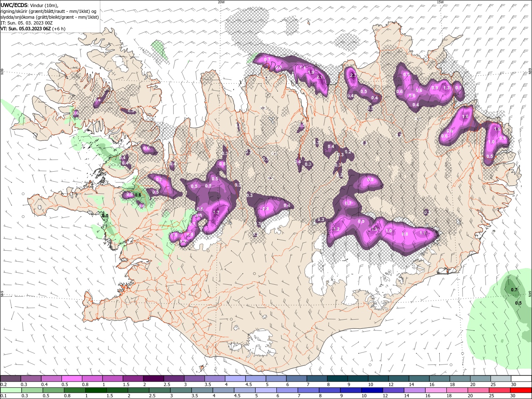Pick the light violet 14–16 rain swatch
This screenshot has height=399, width=532.
click(x=415, y=390)
